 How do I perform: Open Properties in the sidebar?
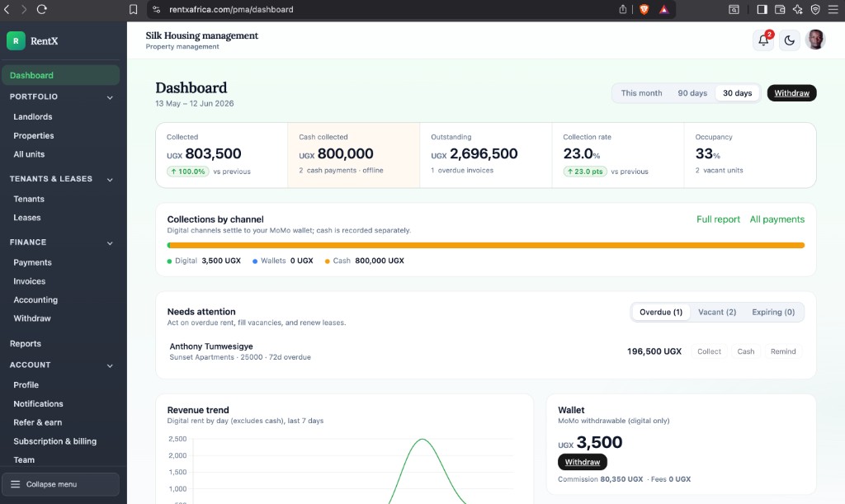(x=33, y=135)
